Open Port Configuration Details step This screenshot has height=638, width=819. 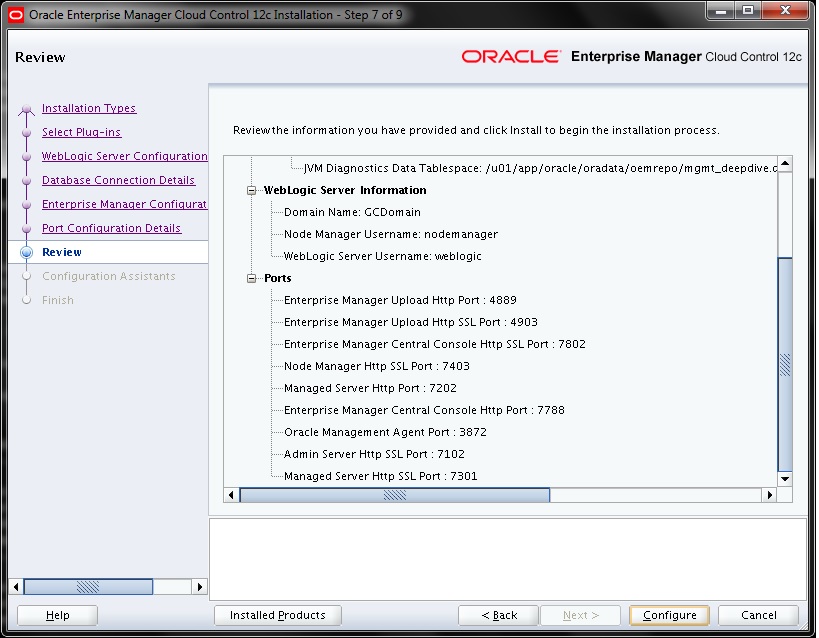click(x=111, y=228)
